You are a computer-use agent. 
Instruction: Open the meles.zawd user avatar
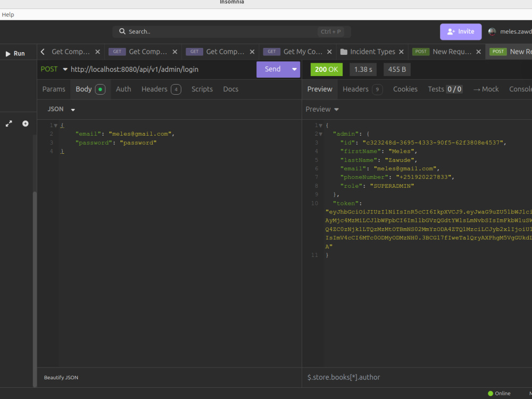492,31
